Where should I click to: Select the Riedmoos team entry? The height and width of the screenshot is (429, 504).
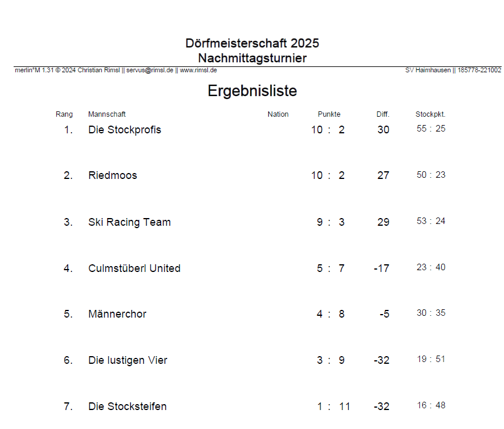tap(113, 175)
